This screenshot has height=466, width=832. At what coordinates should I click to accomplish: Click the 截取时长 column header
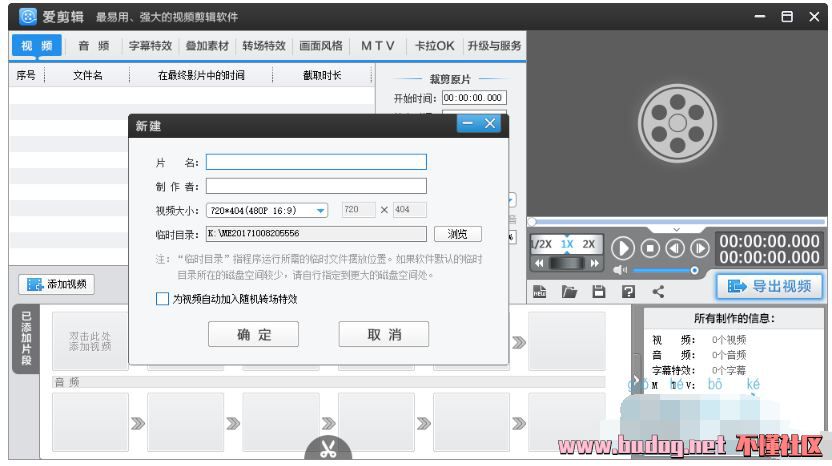tap(322, 75)
